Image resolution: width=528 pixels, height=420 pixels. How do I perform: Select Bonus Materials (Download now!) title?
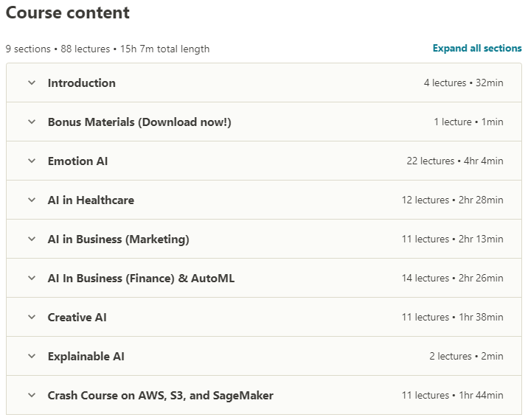[139, 122]
